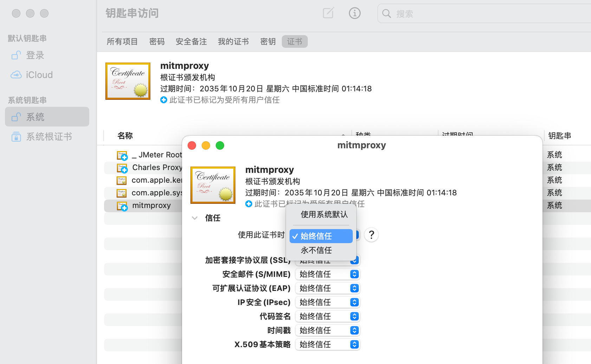Select the 登录 keychain in sidebar
591x364 pixels.
pyautogui.click(x=35, y=55)
